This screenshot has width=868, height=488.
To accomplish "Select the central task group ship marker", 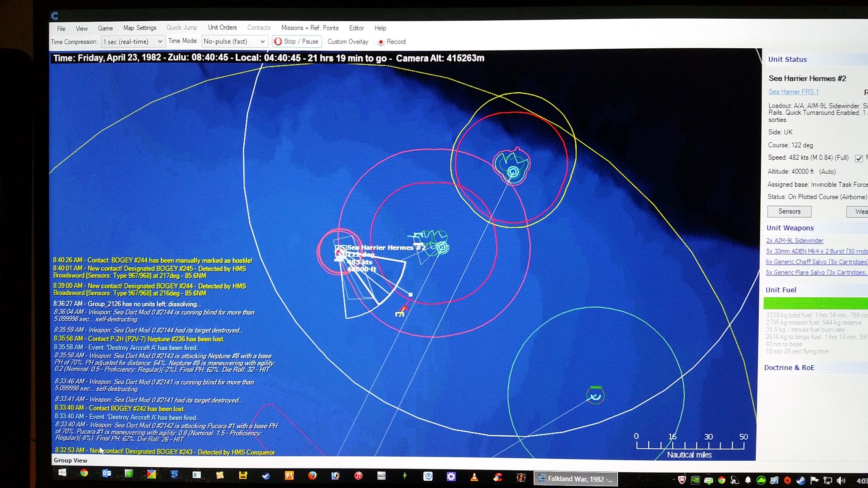I will (442, 247).
